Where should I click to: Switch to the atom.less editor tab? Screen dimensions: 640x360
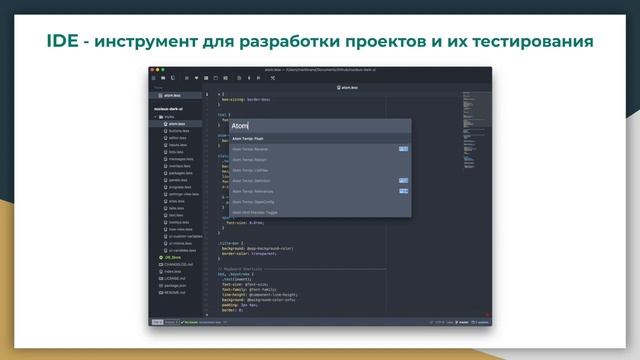[347, 87]
